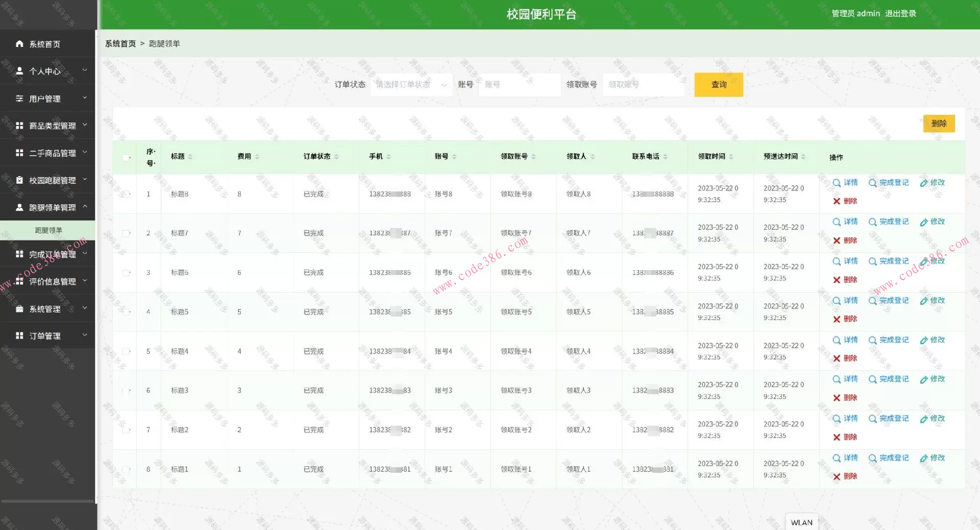Click 修改 for row 标题3
This screenshot has width=980, height=530.
coord(933,379)
